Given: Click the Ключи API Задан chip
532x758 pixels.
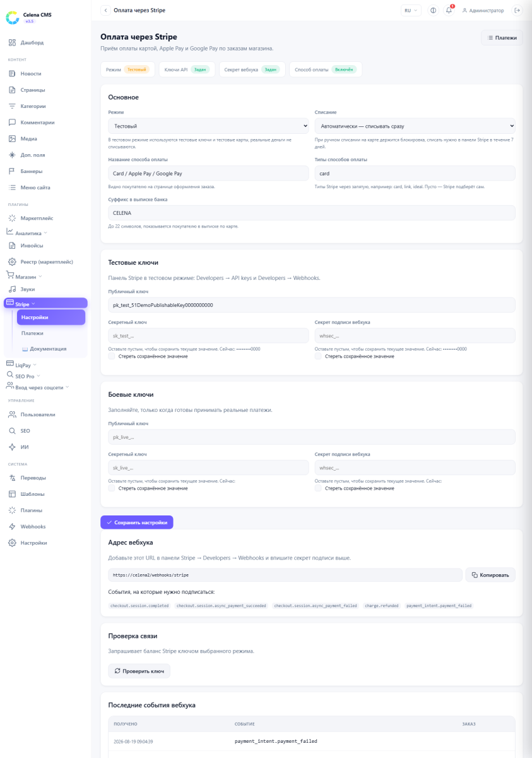Looking at the screenshot, I should (187, 69).
